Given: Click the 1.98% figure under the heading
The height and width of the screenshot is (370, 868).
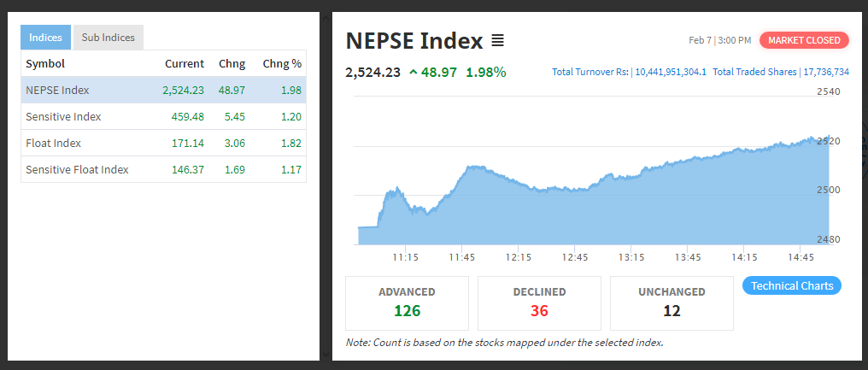Looking at the screenshot, I should pyautogui.click(x=486, y=72).
